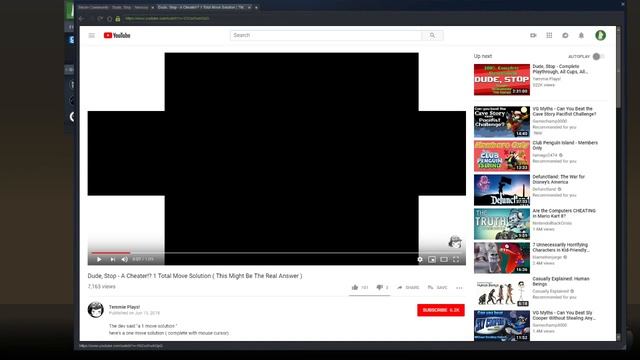The height and width of the screenshot is (360, 640).
Task: Click the address bar URL
Action: coord(167,19)
